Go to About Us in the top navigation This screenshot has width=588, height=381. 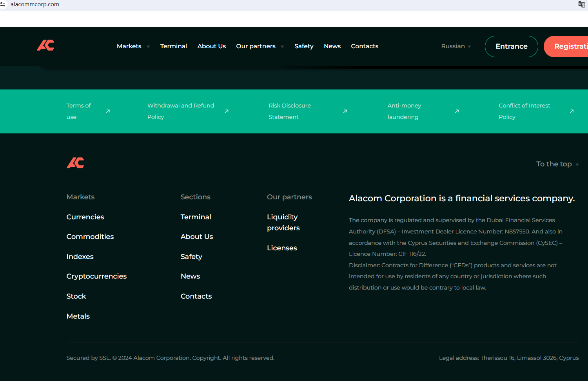(212, 46)
